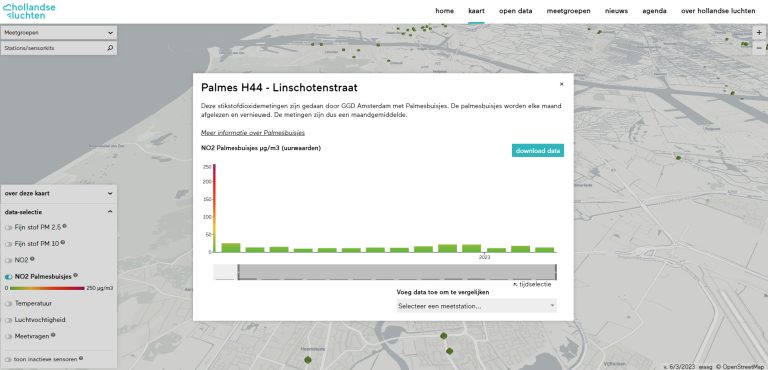
Task: Open Selecteer een meetstation dropdown
Action: tap(477, 306)
